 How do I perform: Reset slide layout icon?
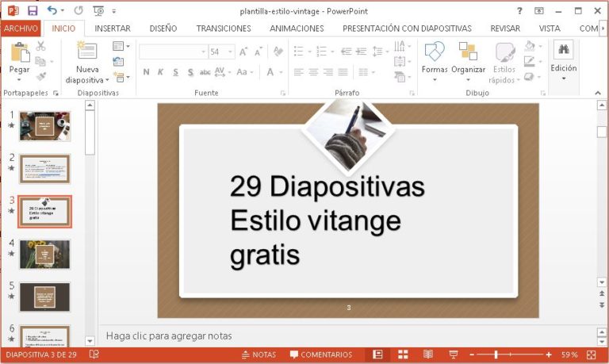coord(118,61)
